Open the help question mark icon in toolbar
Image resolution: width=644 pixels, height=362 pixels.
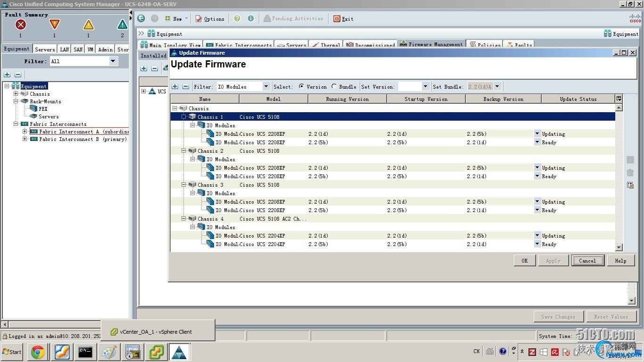pos(237,18)
